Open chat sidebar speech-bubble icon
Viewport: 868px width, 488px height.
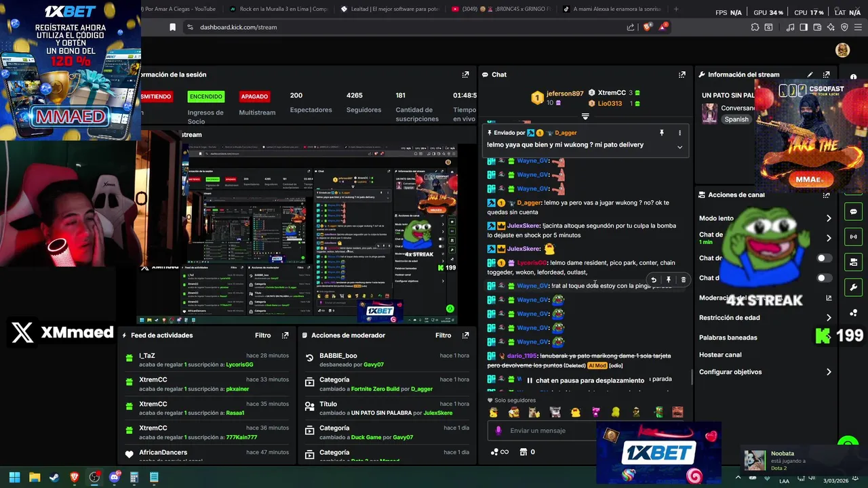pos(853,211)
